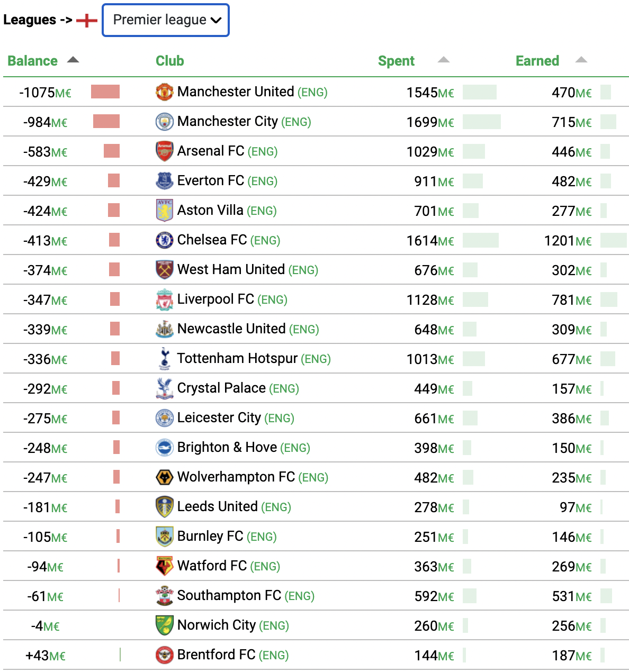Click the Arsenal FC crest icon
The height and width of the screenshot is (672, 629).
coord(165,151)
